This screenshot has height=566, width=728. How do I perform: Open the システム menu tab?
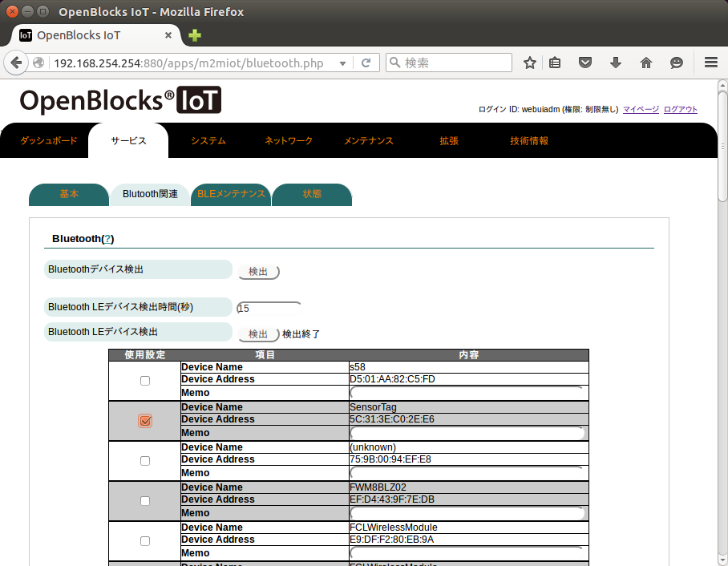coord(208,140)
